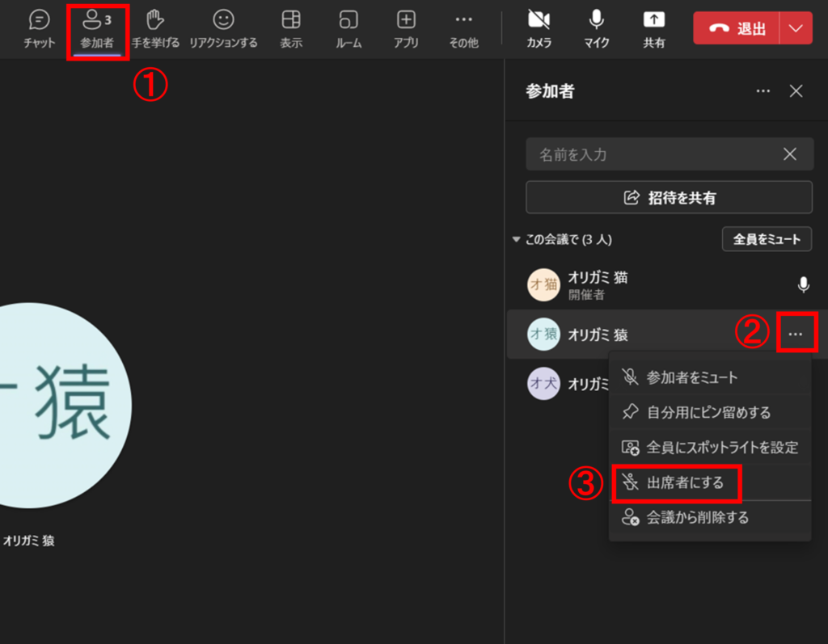The height and width of the screenshot is (644, 828).
Task: Raise hand with 手を挙げる icon
Action: (x=155, y=28)
